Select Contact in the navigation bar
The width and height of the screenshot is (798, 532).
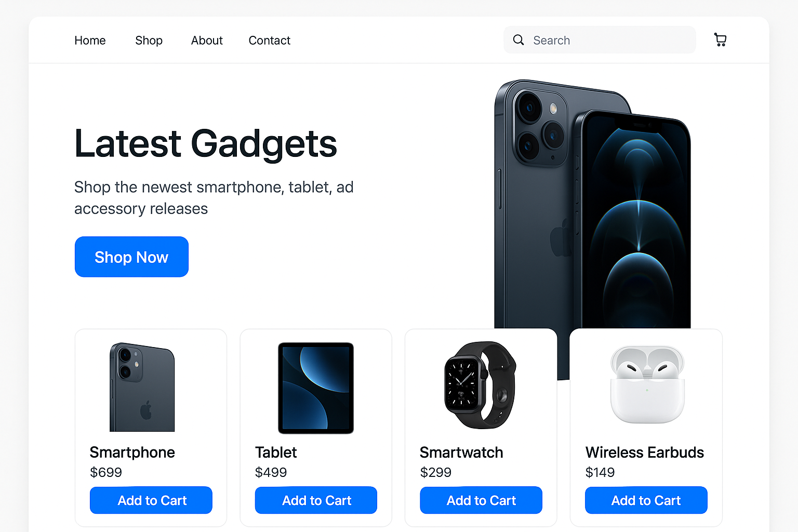(270, 41)
